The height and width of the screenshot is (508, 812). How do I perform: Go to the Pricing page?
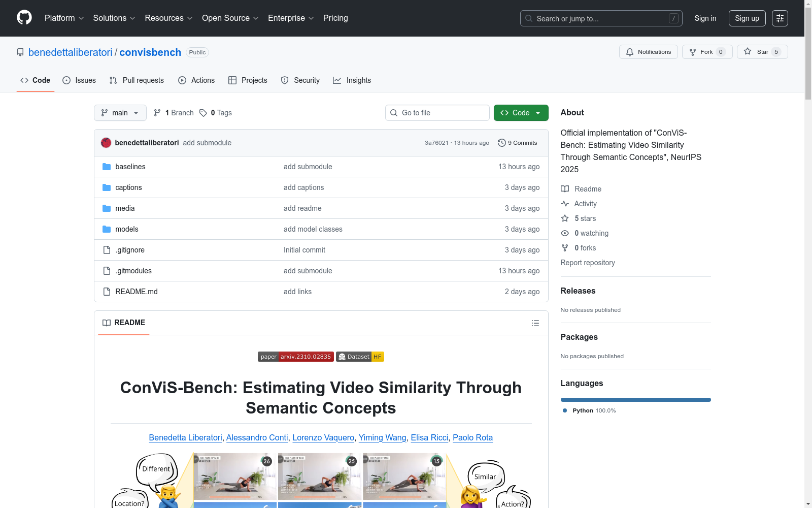335,18
